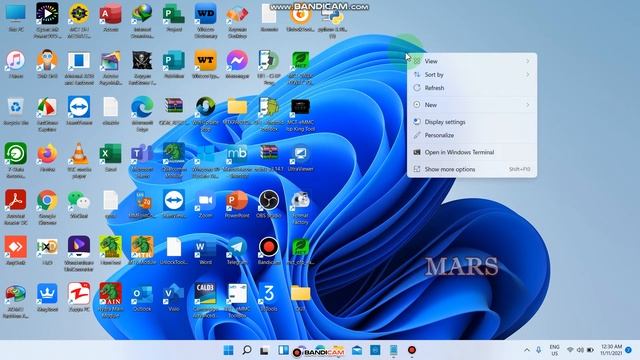Screen dimensions: 640x360
Task: Open the orange WT typing shortcut
Action: coord(205,64)
